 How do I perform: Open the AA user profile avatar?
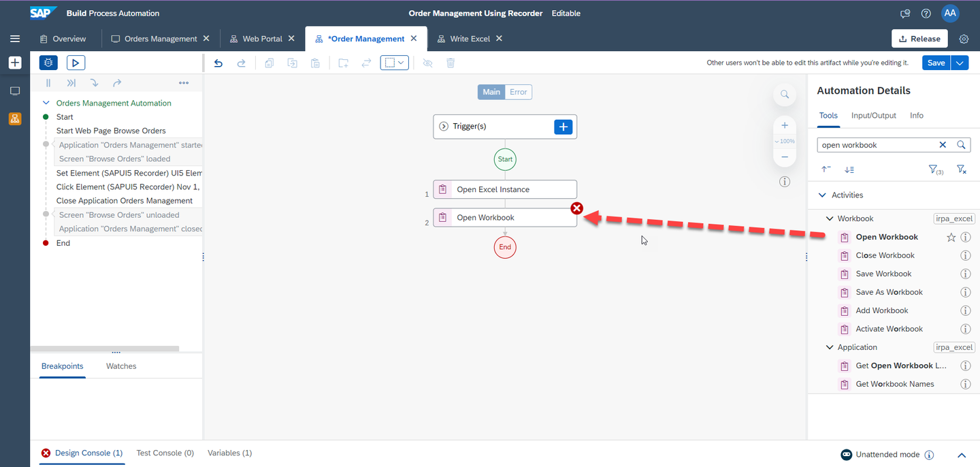[950, 13]
